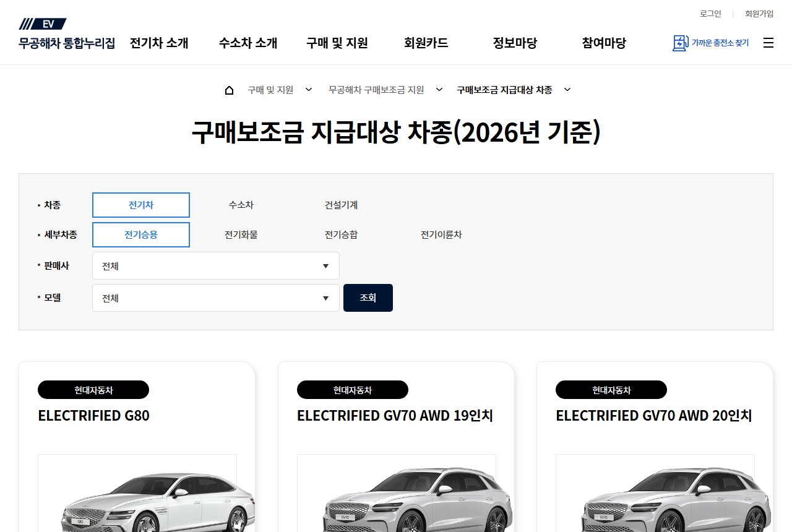Click the 조회 search button
This screenshot has height=532, width=792.
coord(368,298)
